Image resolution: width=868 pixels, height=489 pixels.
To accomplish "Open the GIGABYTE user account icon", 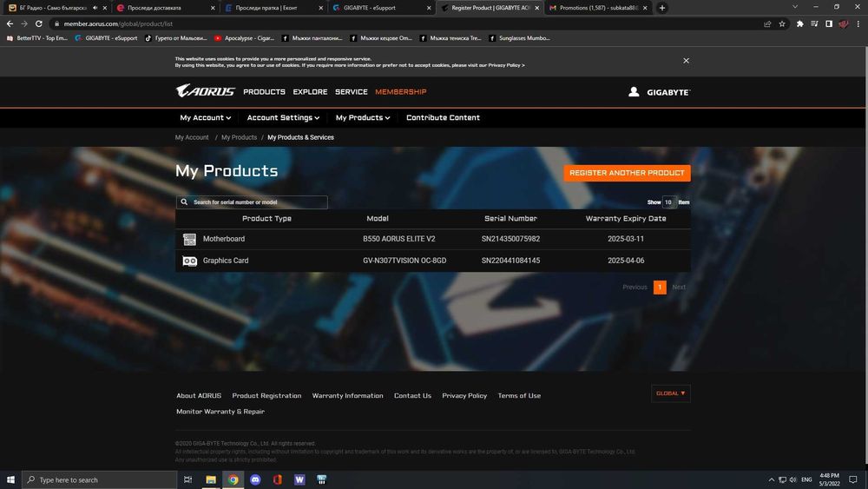I will click(634, 92).
